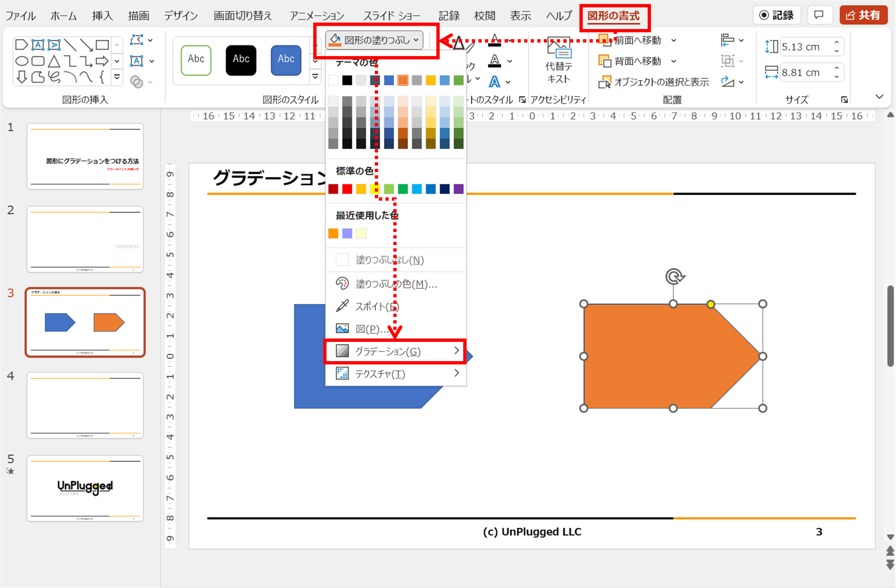Switch to the アニメーション tab

point(317,16)
